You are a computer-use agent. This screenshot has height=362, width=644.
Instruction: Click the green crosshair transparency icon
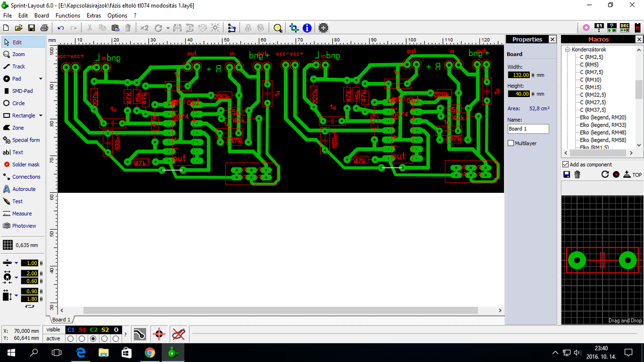click(x=294, y=28)
